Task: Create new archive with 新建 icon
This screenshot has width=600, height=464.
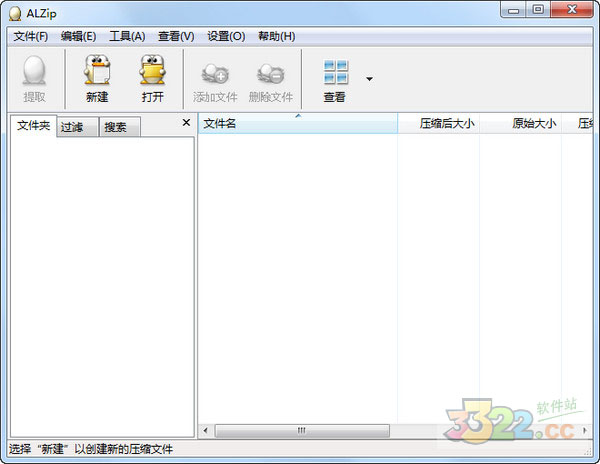Action: 97,69
